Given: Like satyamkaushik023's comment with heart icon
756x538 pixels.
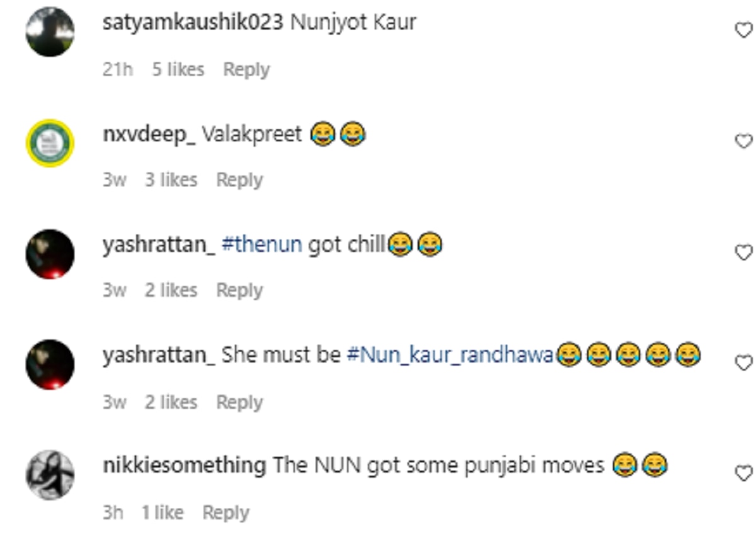Looking at the screenshot, I should tap(744, 30).
